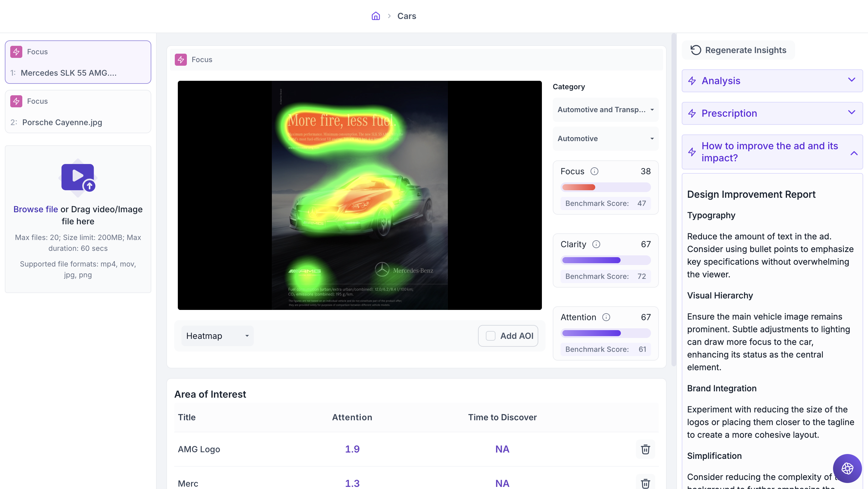Click Regenerate Insights button
This screenshot has width=868, height=489.
pyautogui.click(x=738, y=50)
